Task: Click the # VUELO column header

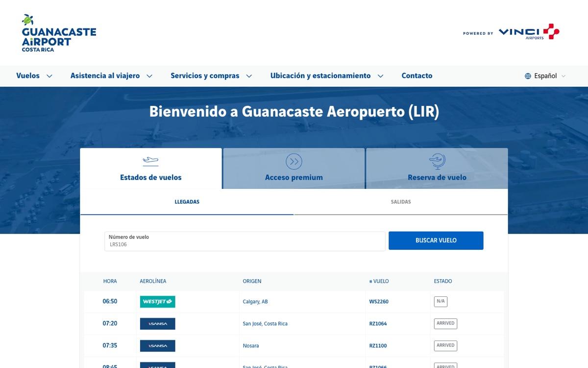Action: [379, 281]
